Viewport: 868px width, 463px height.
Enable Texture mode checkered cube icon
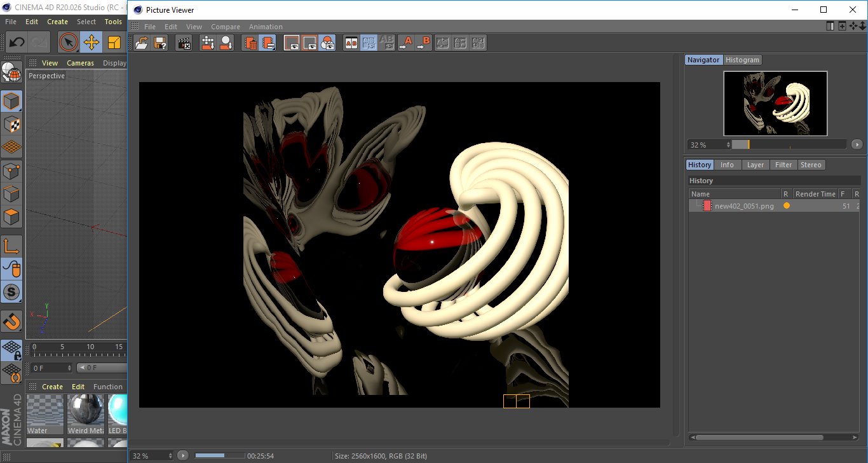point(11,124)
